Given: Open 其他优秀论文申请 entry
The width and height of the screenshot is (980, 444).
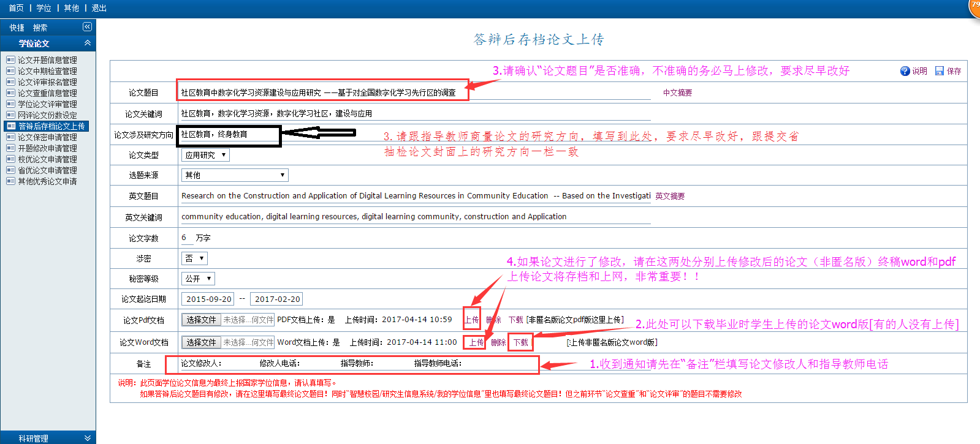Looking at the screenshot, I should point(47,181).
